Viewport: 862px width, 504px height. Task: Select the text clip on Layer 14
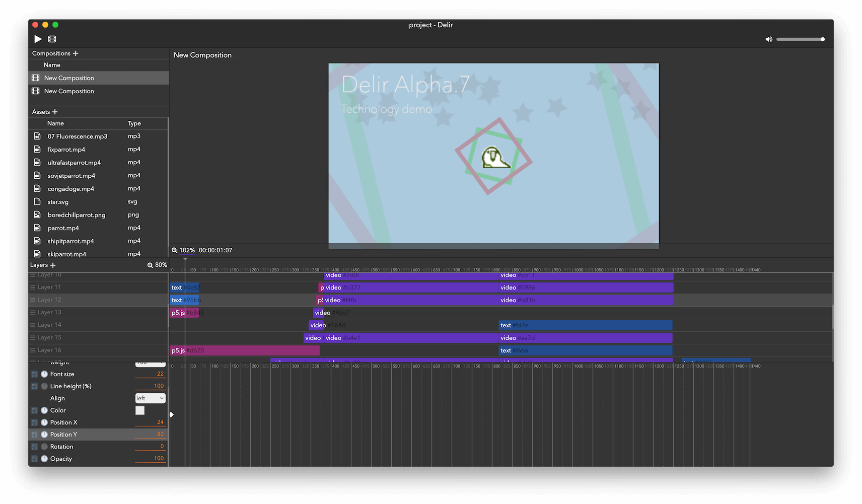pos(586,325)
